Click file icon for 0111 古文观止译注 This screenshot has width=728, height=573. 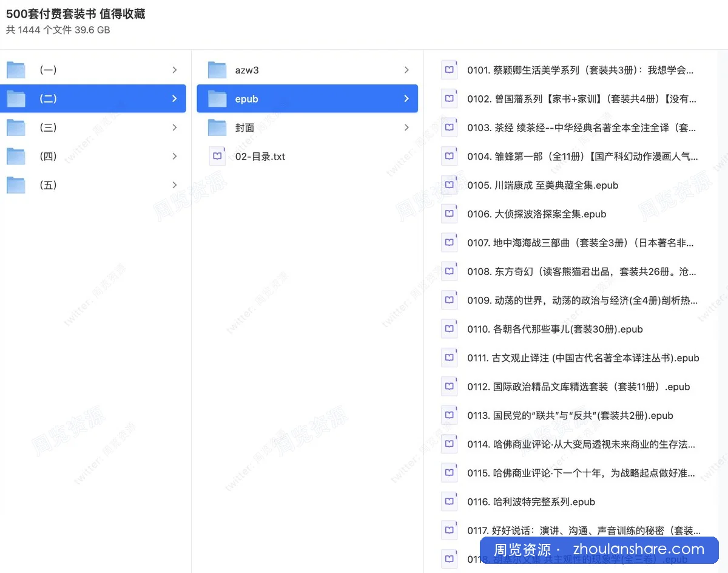click(449, 358)
